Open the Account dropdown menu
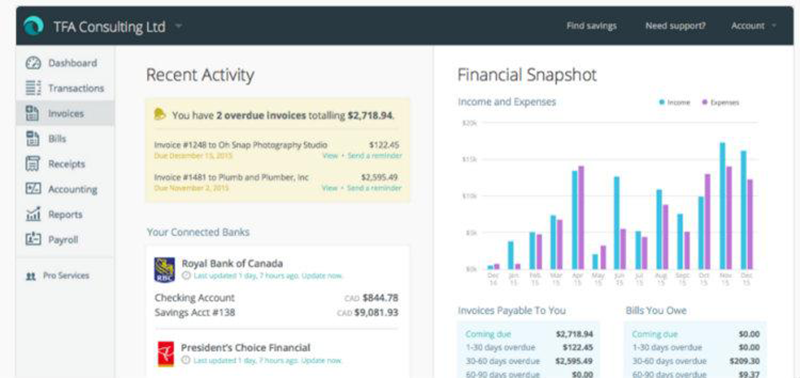800x378 pixels. [754, 26]
